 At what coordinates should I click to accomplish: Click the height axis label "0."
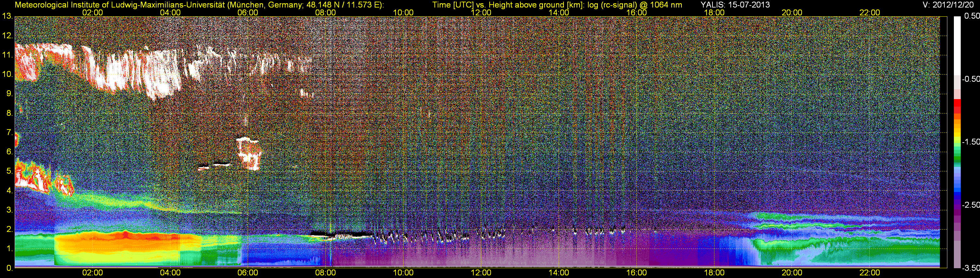coord(9,268)
